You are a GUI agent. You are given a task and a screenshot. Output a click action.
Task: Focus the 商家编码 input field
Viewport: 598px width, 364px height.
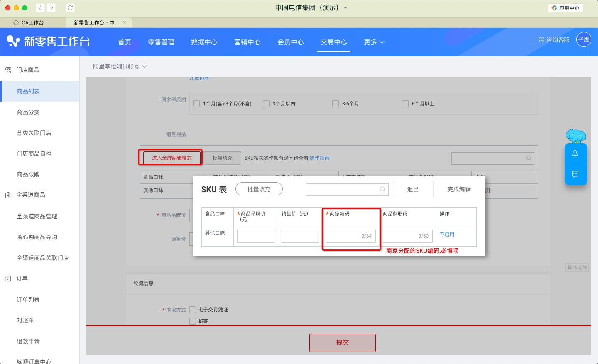click(351, 236)
